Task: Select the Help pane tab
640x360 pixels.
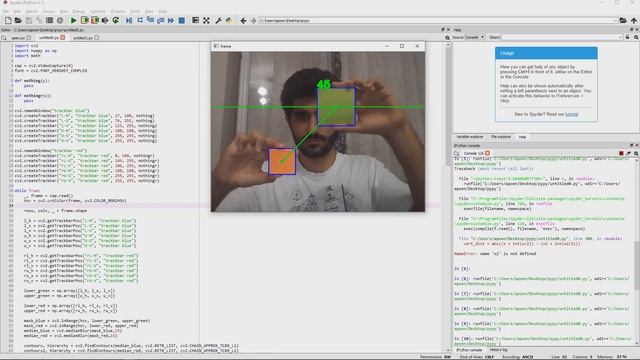Action: (x=522, y=137)
